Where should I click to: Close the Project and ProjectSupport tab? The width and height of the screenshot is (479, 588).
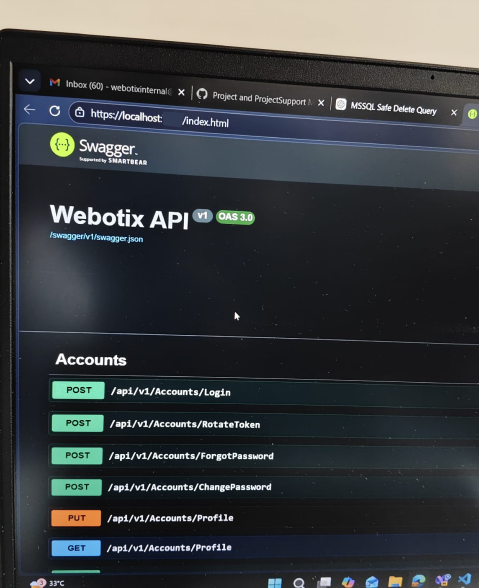click(321, 102)
